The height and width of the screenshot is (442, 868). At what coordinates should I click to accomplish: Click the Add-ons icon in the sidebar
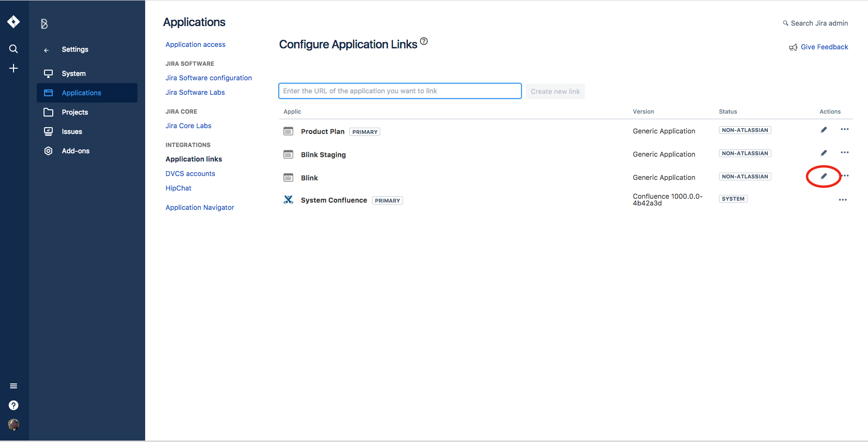pos(48,151)
